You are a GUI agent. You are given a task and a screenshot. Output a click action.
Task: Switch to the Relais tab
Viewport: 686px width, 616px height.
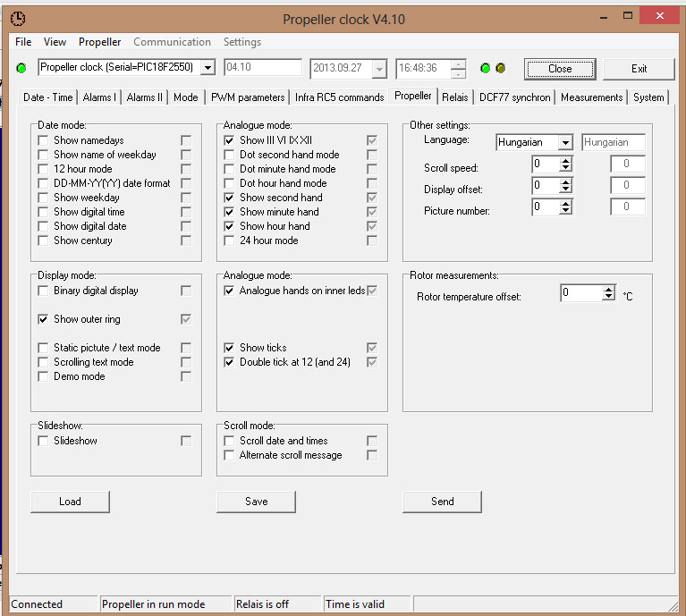(455, 97)
